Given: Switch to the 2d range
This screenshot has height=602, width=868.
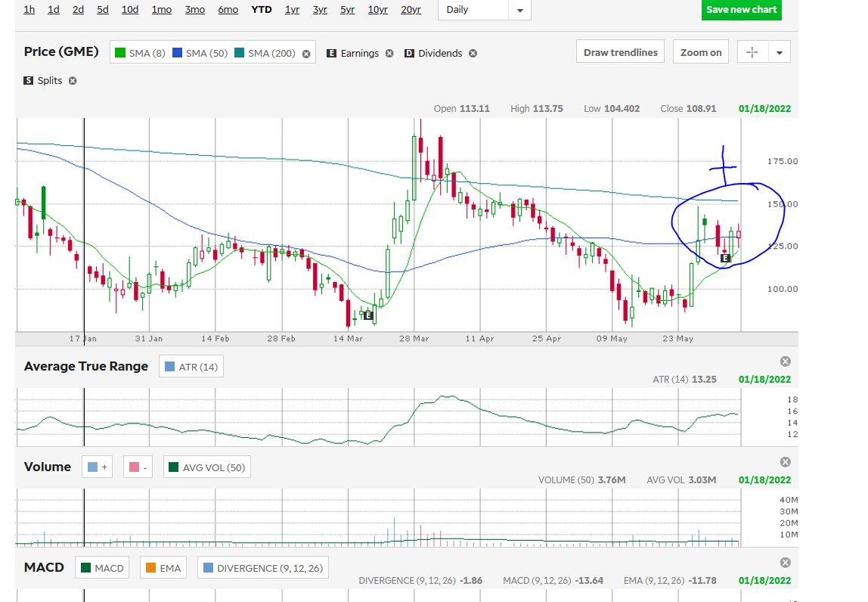Looking at the screenshot, I should tap(78, 9).
